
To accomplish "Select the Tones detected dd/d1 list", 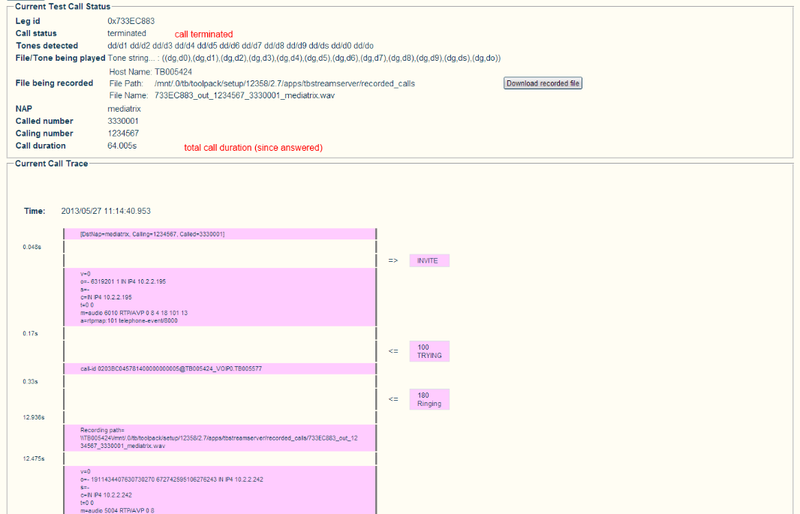I will 240,45.
